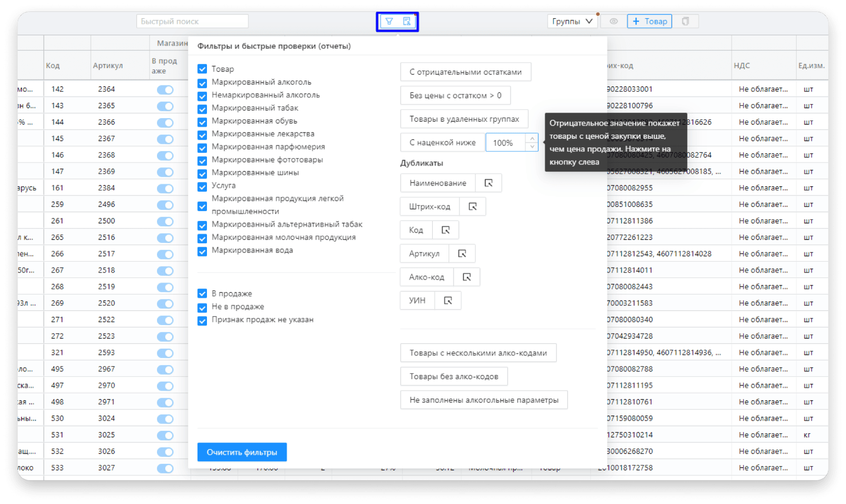Sort by the Артикул column header
Screen dimensions: 846x504
[108, 66]
